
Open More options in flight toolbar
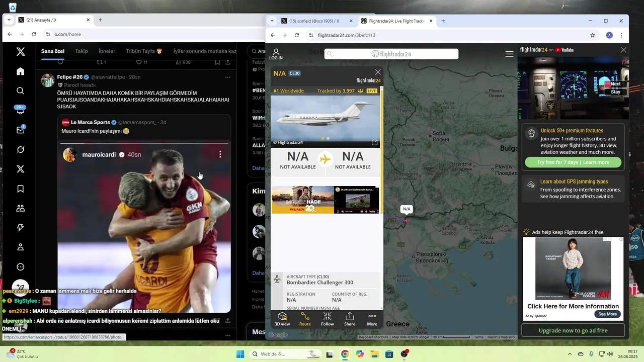[x=372, y=319]
